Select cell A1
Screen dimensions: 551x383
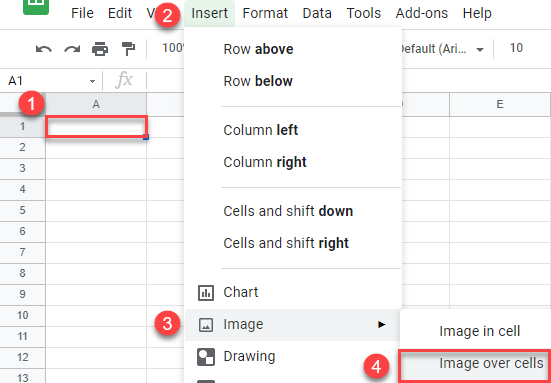pos(96,126)
